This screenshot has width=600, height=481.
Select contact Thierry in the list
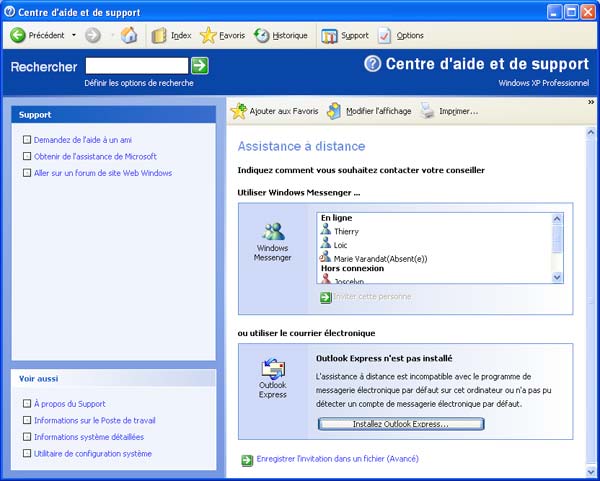(x=346, y=232)
